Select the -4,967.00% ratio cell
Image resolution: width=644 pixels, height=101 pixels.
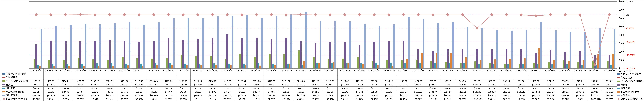click(x=477, y=99)
